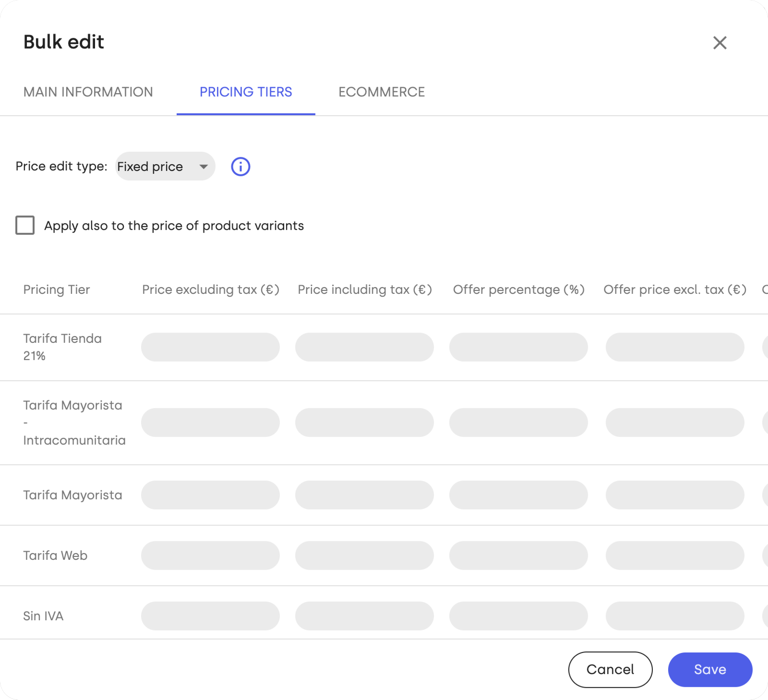Click Tarifa Web offer percentage field
The width and height of the screenshot is (768, 700).
pyautogui.click(x=518, y=556)
